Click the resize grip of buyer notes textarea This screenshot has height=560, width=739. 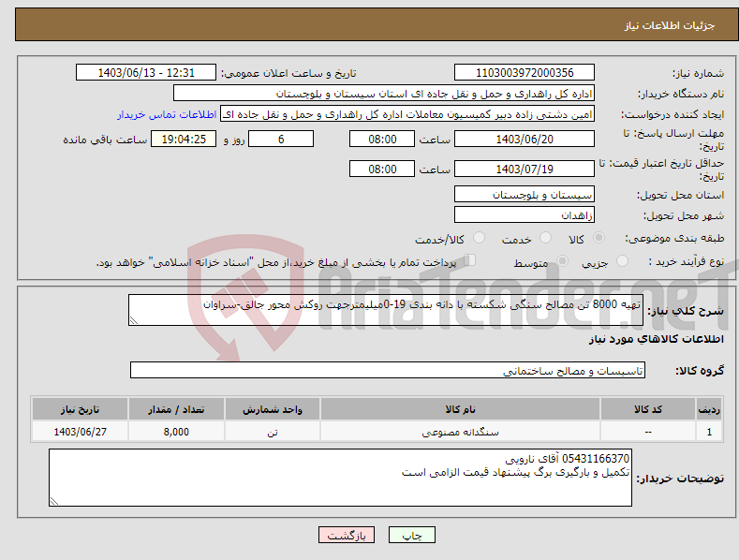tap(54, 501)
